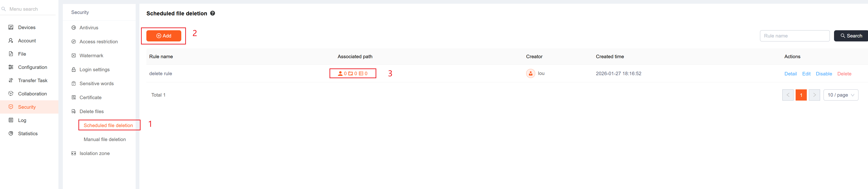Click the Antivirus icon in Security menu

coord(74,28)
